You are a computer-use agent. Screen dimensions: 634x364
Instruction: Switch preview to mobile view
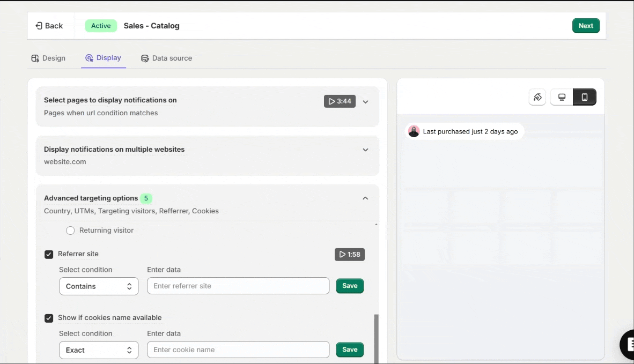tap(585, 97)
